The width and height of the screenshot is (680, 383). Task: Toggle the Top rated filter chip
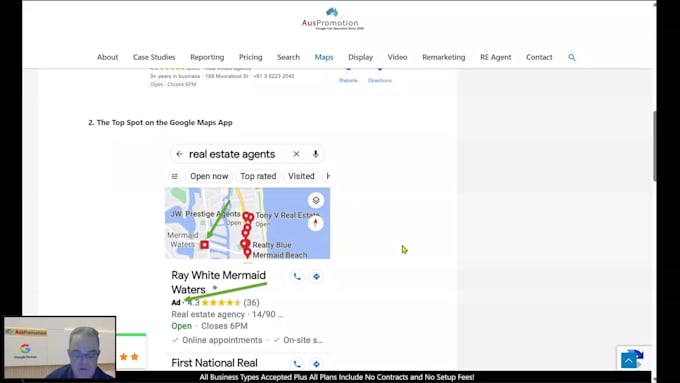[258, 176]
